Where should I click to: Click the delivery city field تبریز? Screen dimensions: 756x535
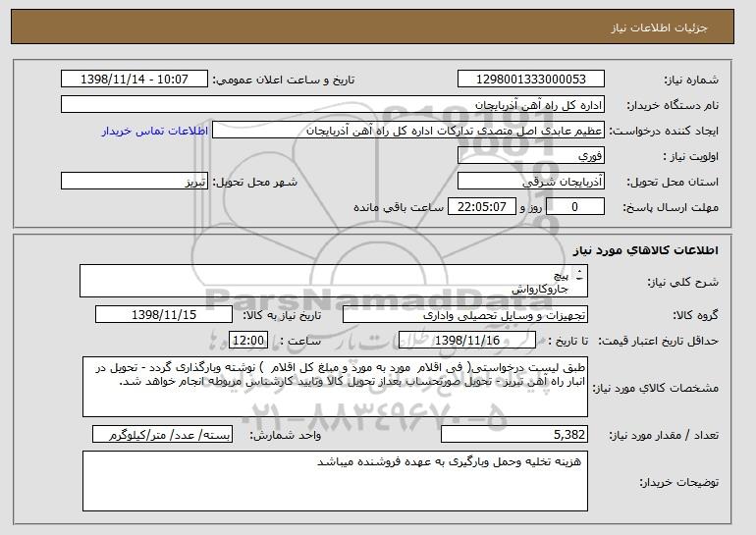tap(135, 182)
